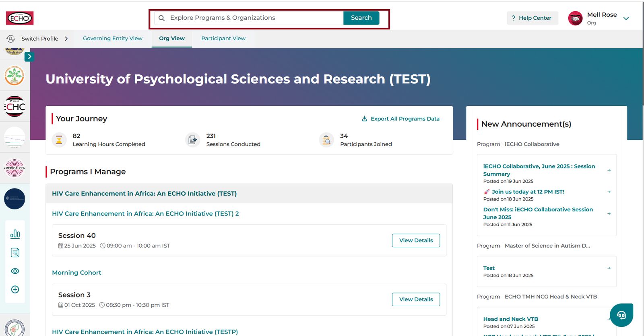Click the arrow next to the Test announcement
This screenshot has height=336, width=644.
[x=609, y=268]
